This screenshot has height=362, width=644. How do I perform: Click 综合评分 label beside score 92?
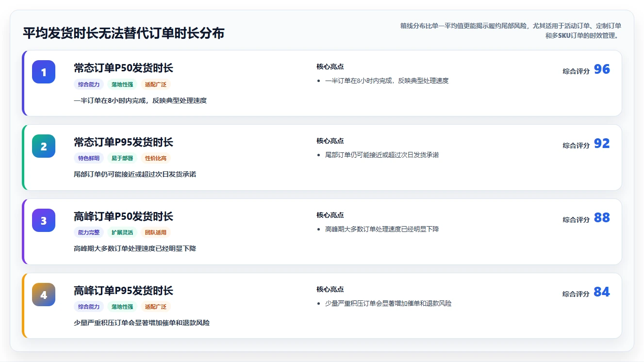point(576,146)
